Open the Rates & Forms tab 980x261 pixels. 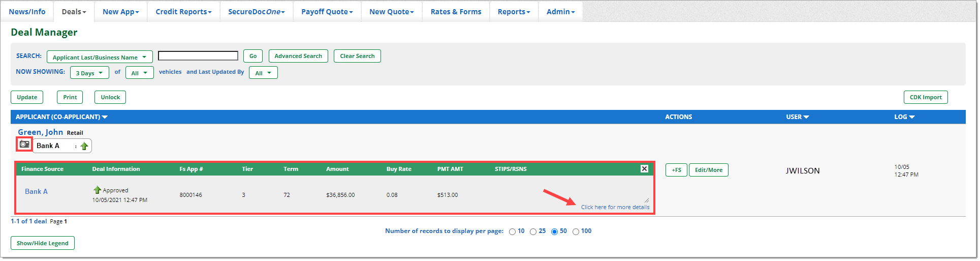(456, 12)
